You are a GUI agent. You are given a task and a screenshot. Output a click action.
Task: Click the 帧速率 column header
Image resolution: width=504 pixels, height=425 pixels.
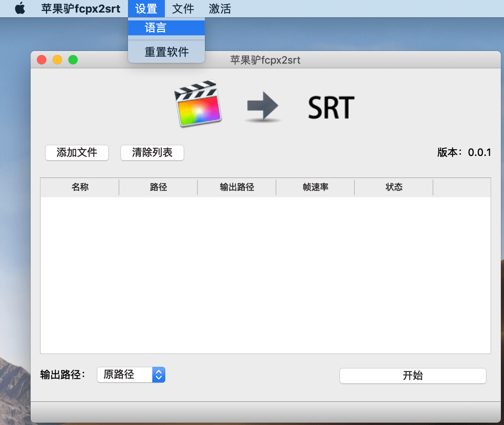tap(315, 187)
